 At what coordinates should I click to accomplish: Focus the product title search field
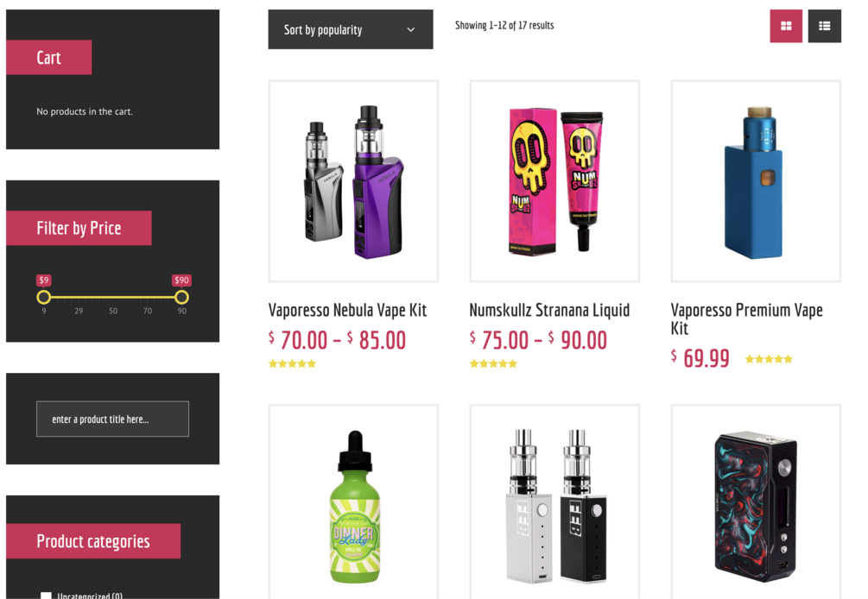112,419
